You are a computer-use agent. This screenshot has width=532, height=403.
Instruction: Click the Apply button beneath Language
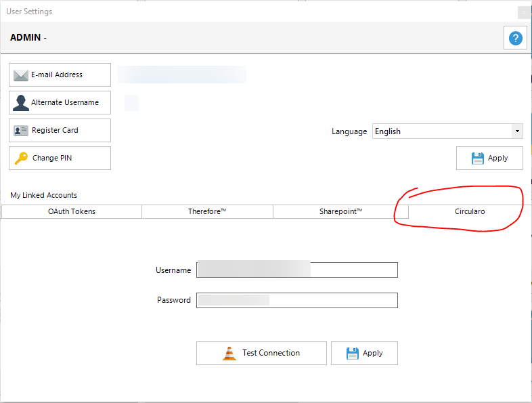(x=489, y=158)
